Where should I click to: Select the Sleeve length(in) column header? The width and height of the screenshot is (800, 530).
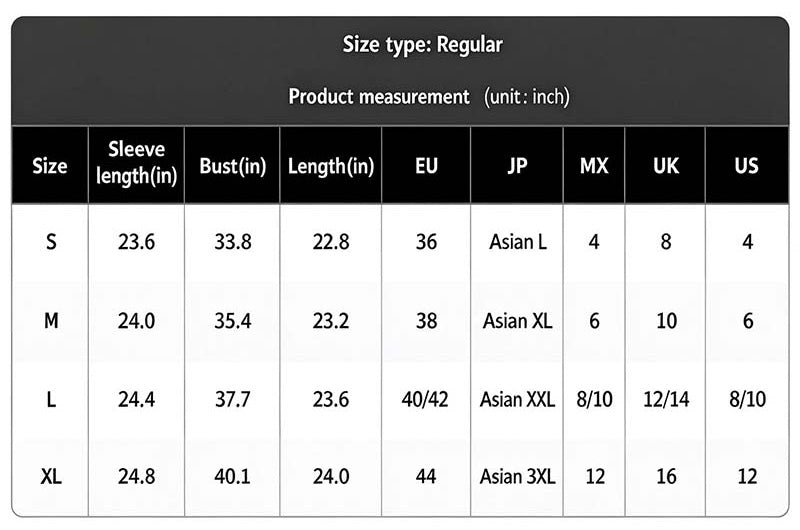[136, 166]
